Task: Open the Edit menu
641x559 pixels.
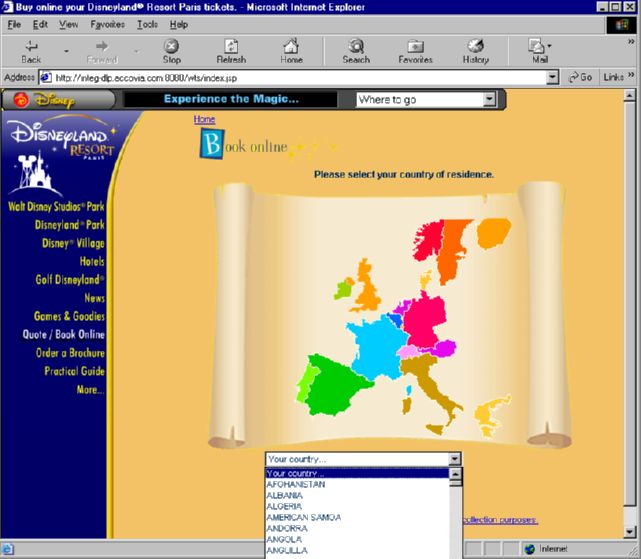Action: (40, 25)
